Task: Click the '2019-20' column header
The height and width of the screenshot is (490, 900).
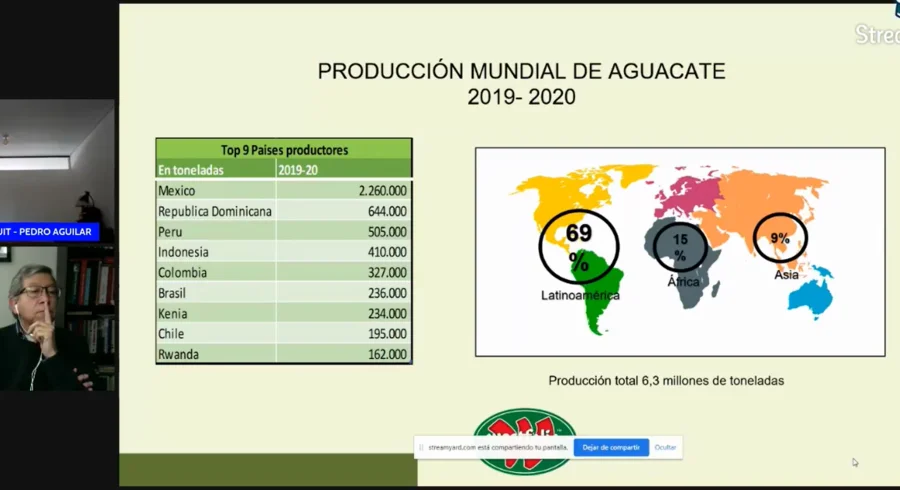Action: [343, 170]
